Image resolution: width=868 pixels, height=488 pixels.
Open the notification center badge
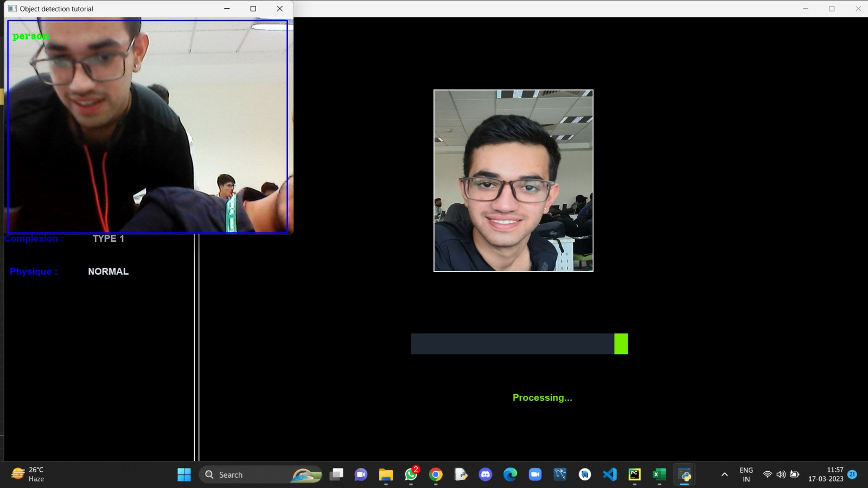pos(852,474)
